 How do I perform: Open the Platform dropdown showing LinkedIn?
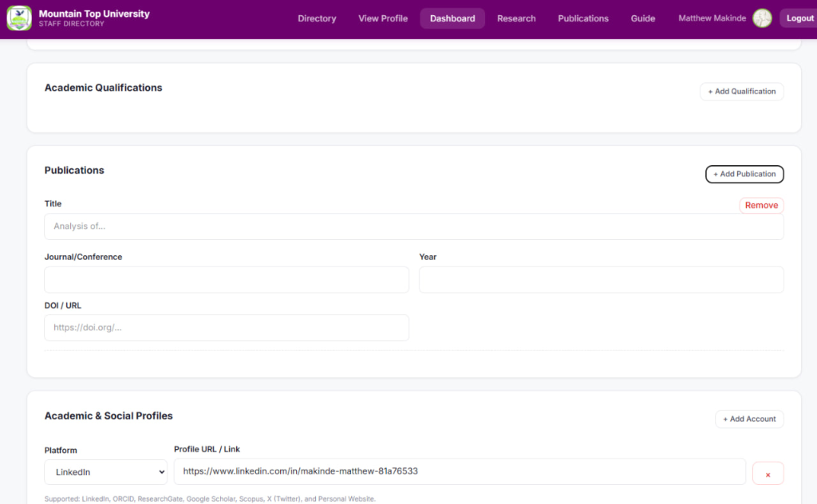106,472
